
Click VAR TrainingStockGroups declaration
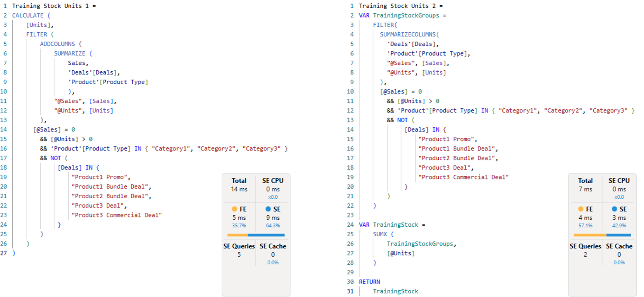[x=399, y=15]
